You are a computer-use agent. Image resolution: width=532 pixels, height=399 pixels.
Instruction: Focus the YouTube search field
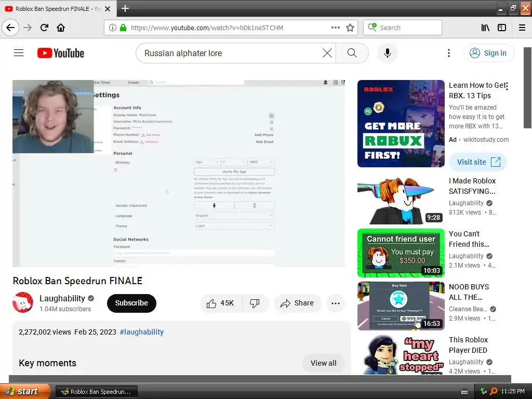coord(231,53)
